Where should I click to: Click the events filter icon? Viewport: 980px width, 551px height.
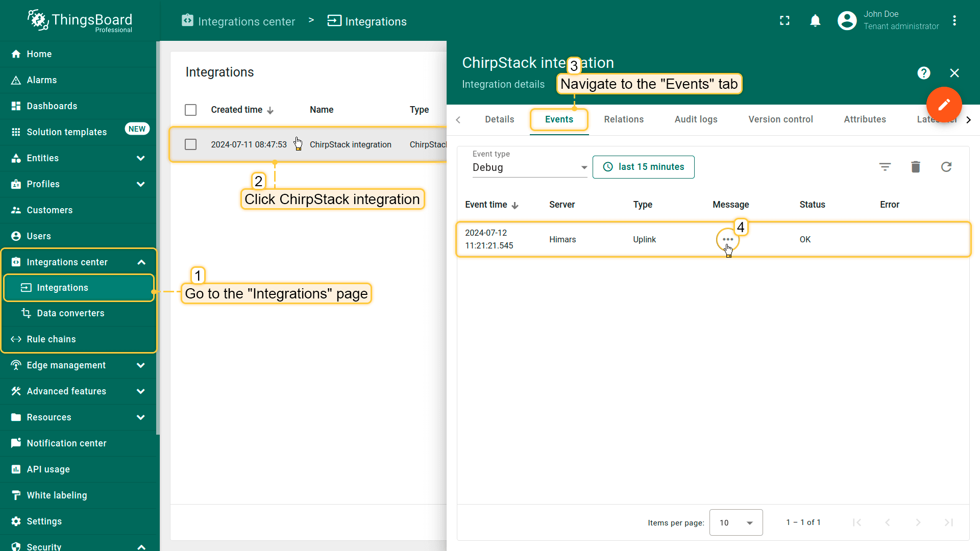pyautogui.click(x=885, y=167)
